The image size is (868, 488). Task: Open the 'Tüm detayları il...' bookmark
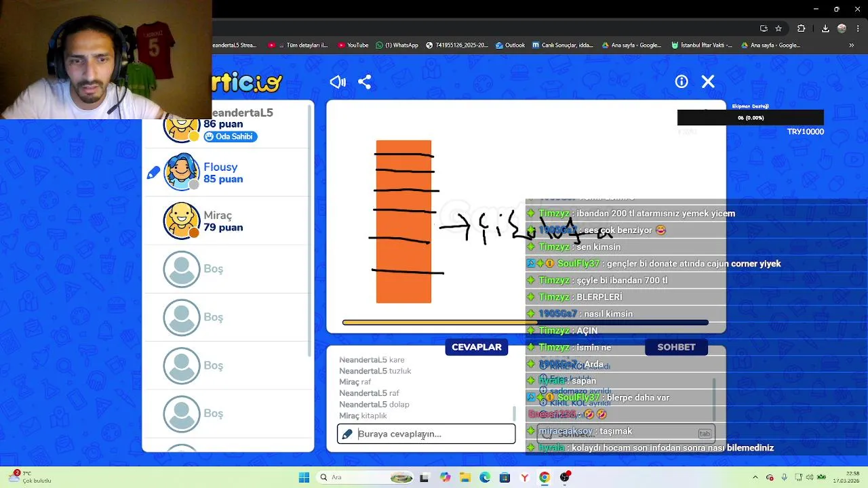click(x=298, y=45)
